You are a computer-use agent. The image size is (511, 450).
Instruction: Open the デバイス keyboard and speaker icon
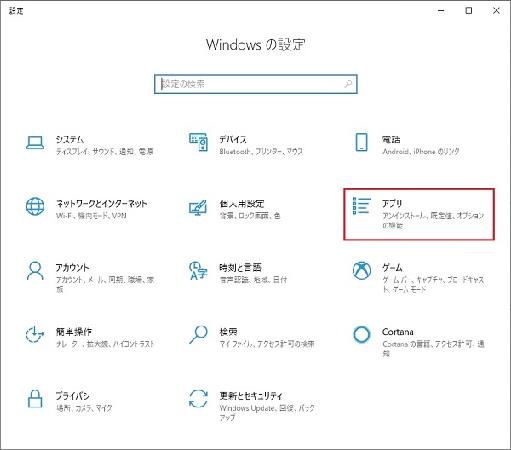(198, 142)
